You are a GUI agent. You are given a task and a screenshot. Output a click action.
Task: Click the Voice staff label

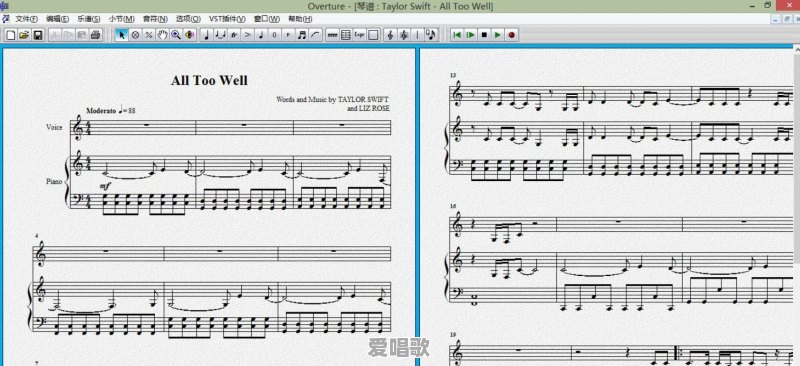(x=54, y=128)
